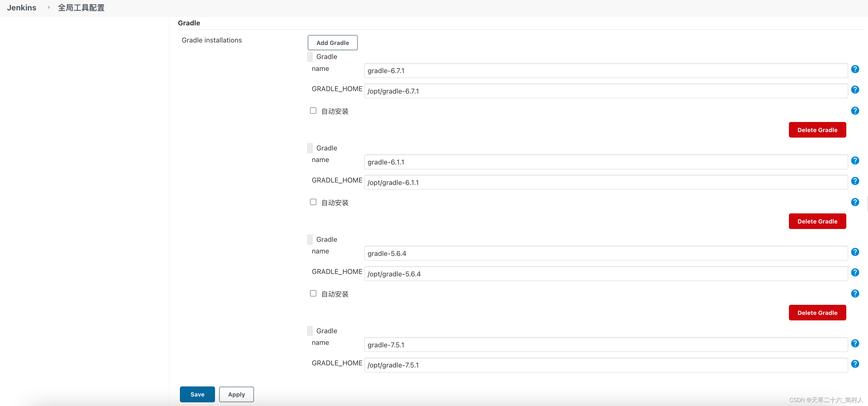
Task: Grab drag handle of gradle-6.7.1 block
Action: pos(310,57)
